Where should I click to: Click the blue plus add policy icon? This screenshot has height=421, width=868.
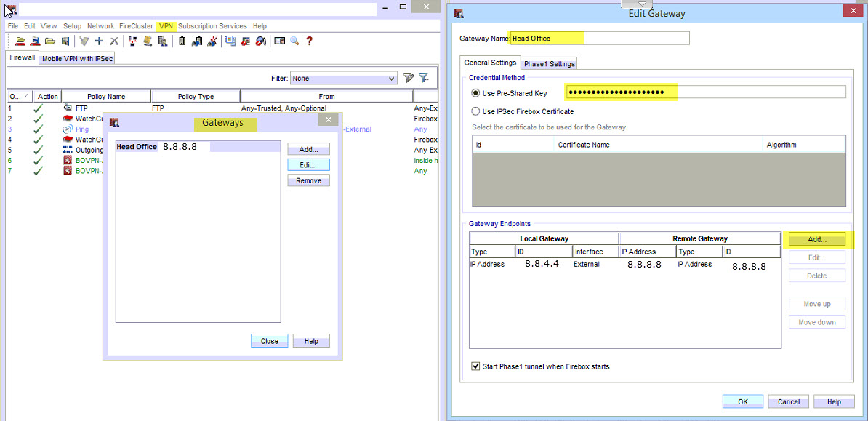coord(100,41)
